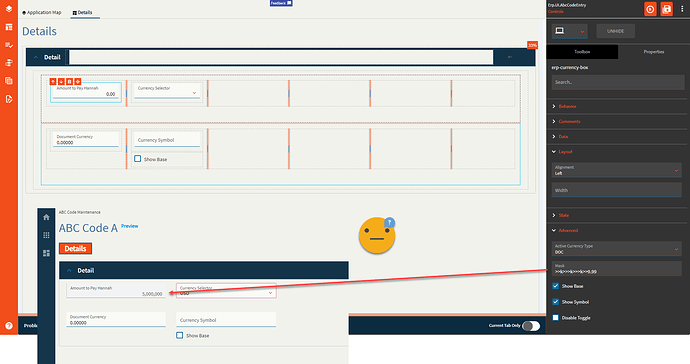Viewport: 690px width, 364px height.
Task: Toggle the Current Tab Only switch
Action: (531, 326)
